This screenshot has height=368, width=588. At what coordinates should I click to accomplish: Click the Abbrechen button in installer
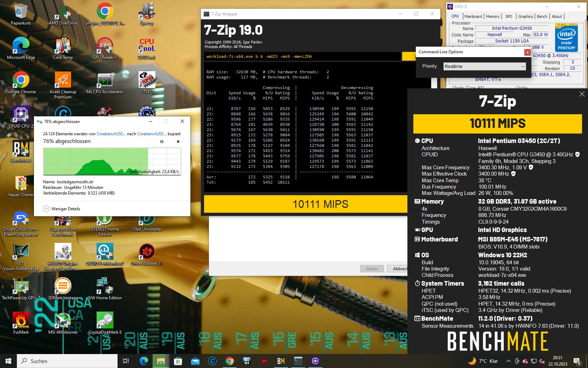pos(398,269)
